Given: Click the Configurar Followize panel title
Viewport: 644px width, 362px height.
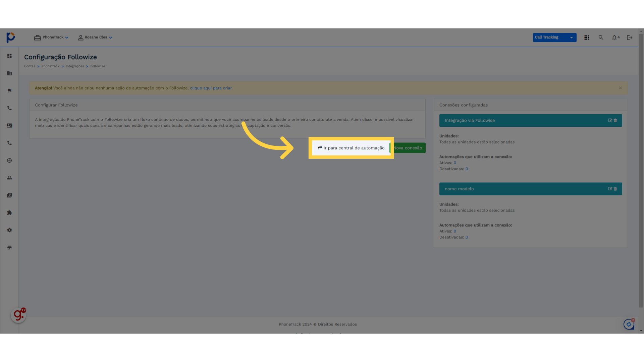Looking at the screenshot, I should [56, 105].
